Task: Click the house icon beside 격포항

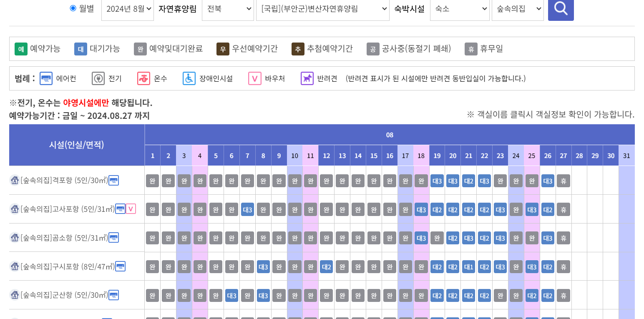Action: coord(15,180)
